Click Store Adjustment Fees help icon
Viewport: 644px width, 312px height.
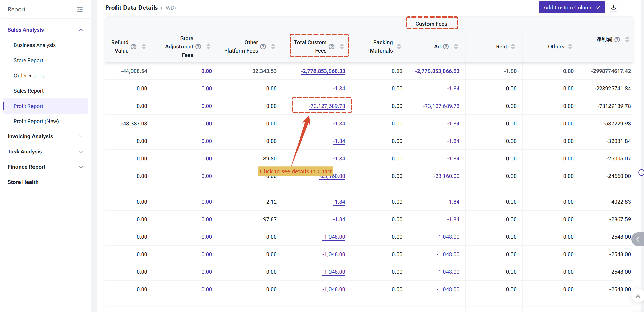[199, 46]
